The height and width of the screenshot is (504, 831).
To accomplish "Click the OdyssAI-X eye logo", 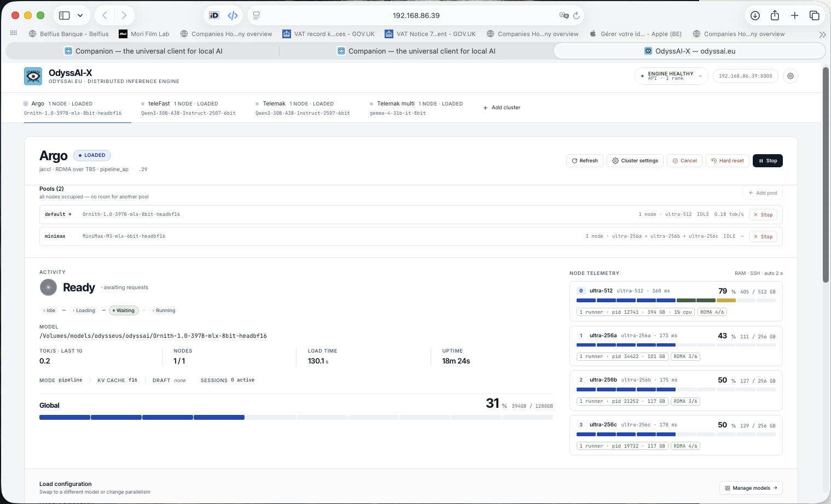I will [33, 76].
